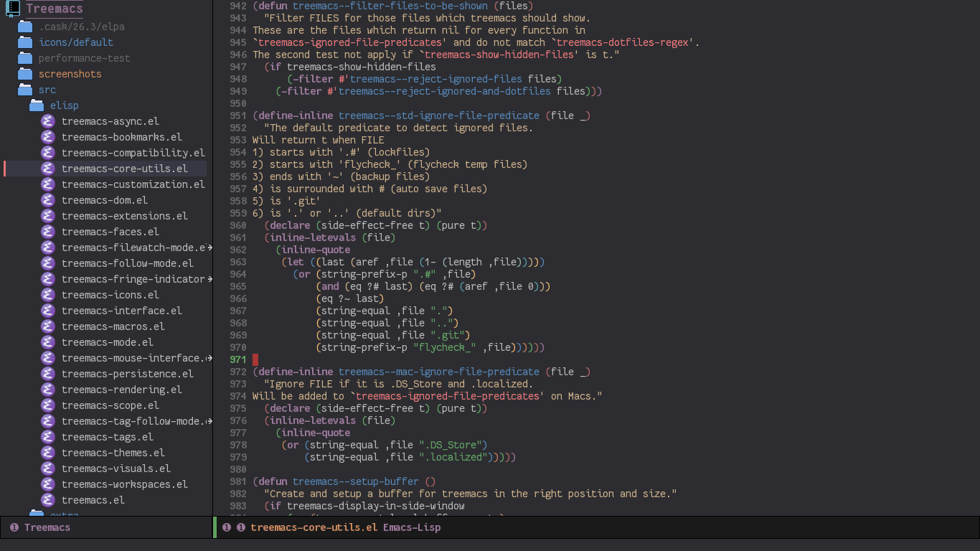This screenshot has height=551, width=980.
Task: Click Emacs-Lisp mode name in the modeline
Action: pyautogui.click(x=412, y=527)
